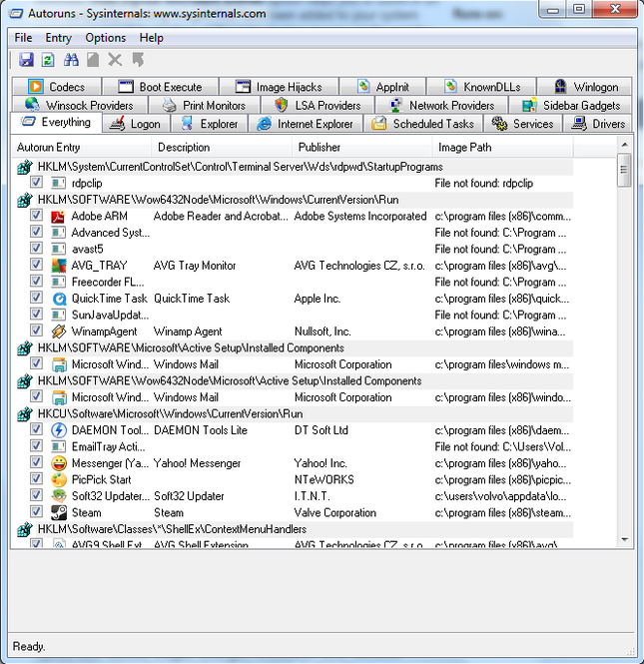Switch to the Winsock Providers tab

click(x=80, y=105)
